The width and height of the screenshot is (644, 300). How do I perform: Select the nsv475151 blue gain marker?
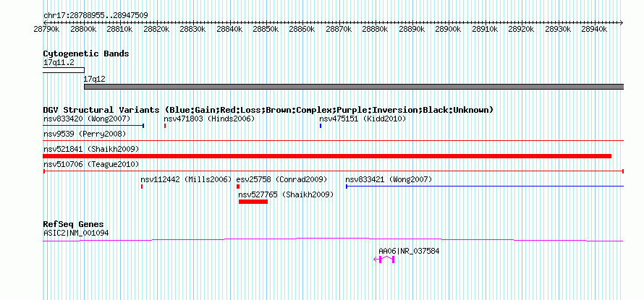tap(321, 126)
